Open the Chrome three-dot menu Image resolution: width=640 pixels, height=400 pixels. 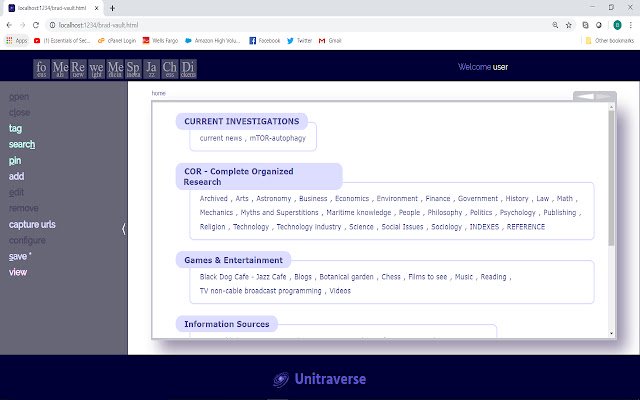631,25
